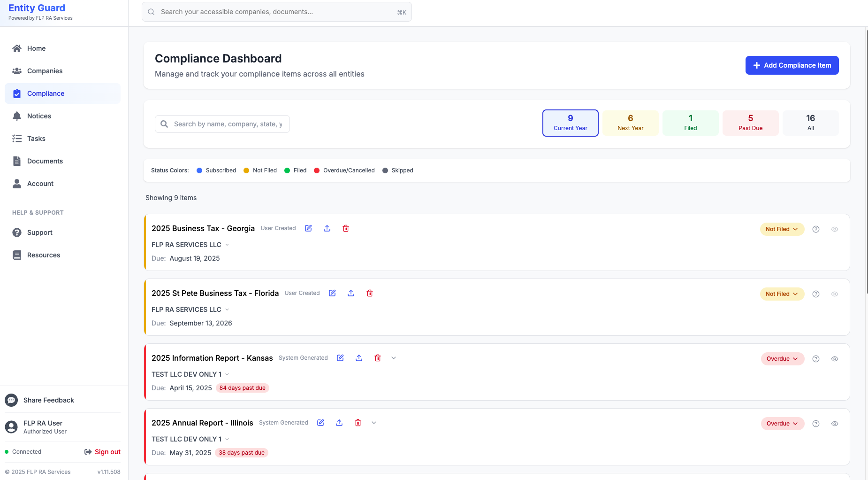
Task: Upload document for Annual Report - Illinois
Action: tap(339, 423)
